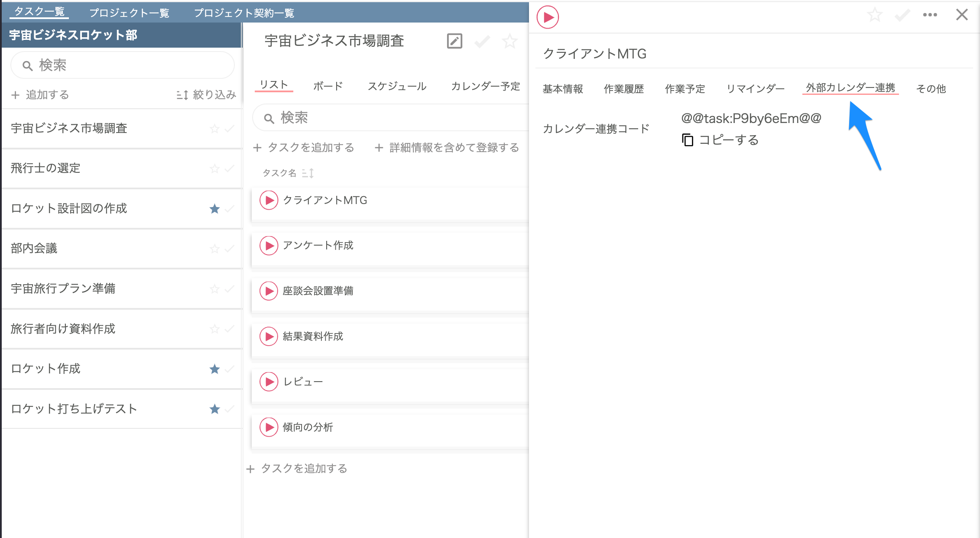Click the play icon on 傾向の分析

coord(269,427)
